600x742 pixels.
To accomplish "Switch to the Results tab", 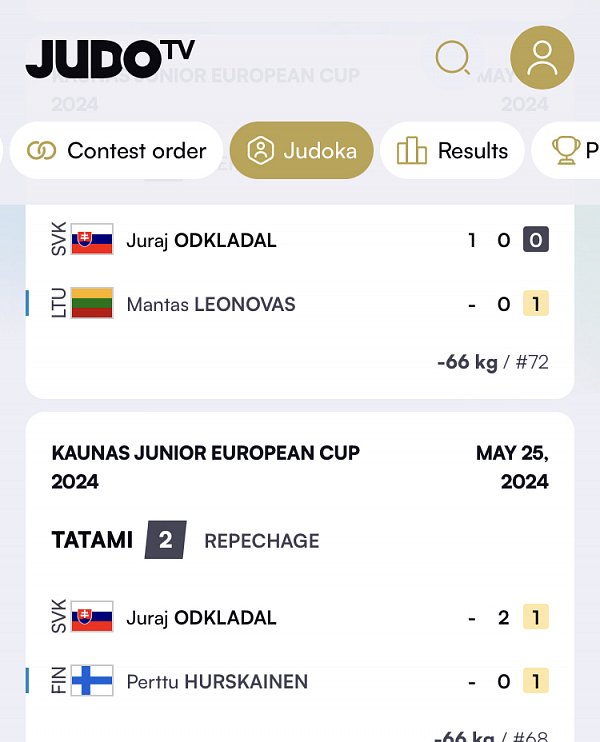I will pos(452,150).
